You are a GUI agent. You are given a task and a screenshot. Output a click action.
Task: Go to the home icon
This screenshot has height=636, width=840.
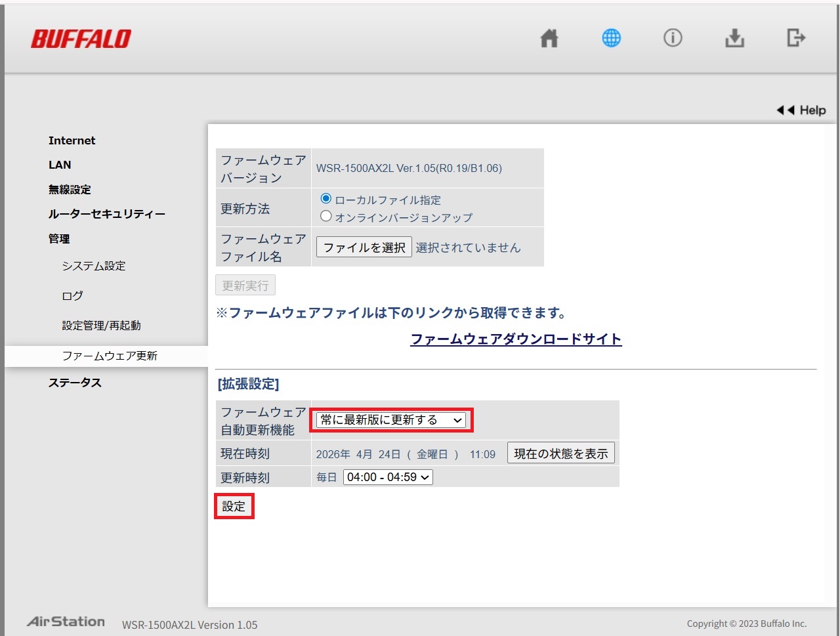coord(549,39)
